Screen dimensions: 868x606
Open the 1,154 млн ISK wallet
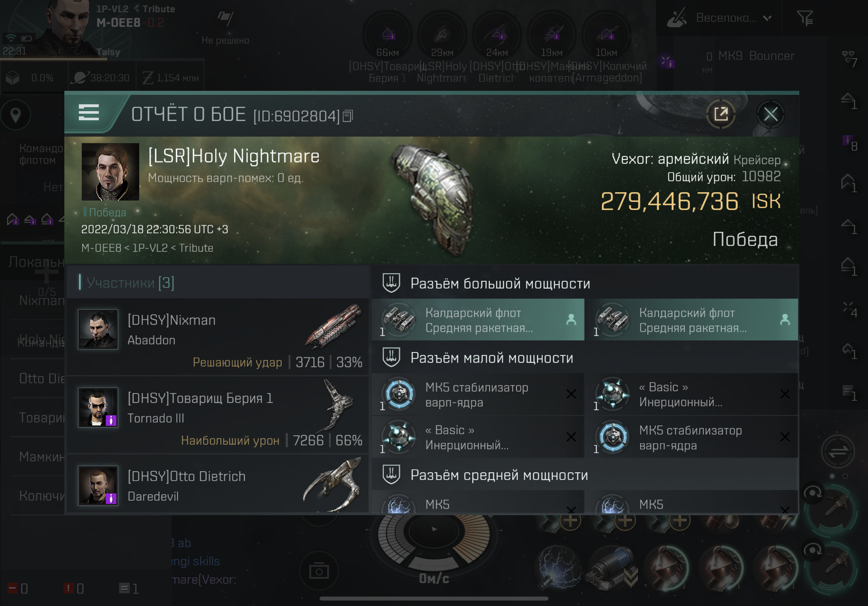[x=171, y=77]
